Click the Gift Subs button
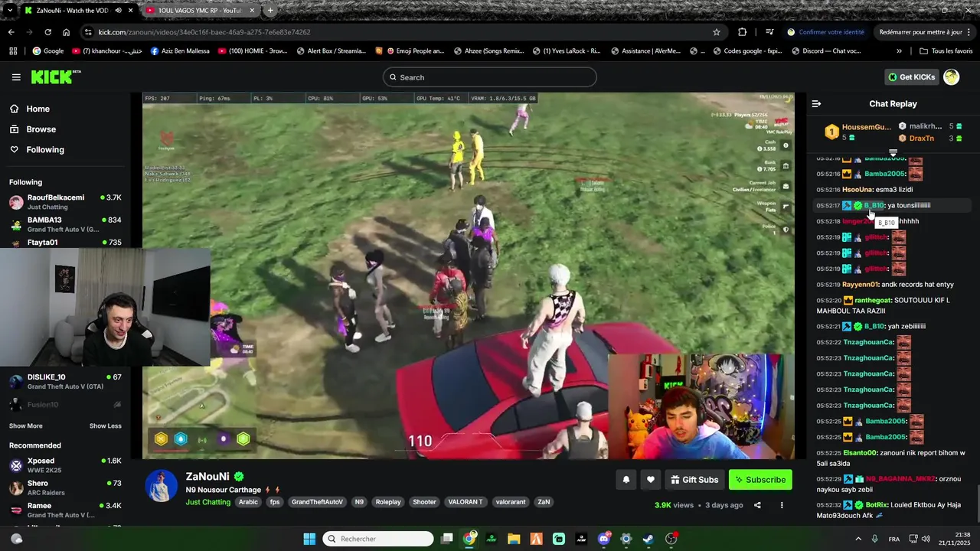The height and width of the screenshot is (551, 980). point(694,480)
